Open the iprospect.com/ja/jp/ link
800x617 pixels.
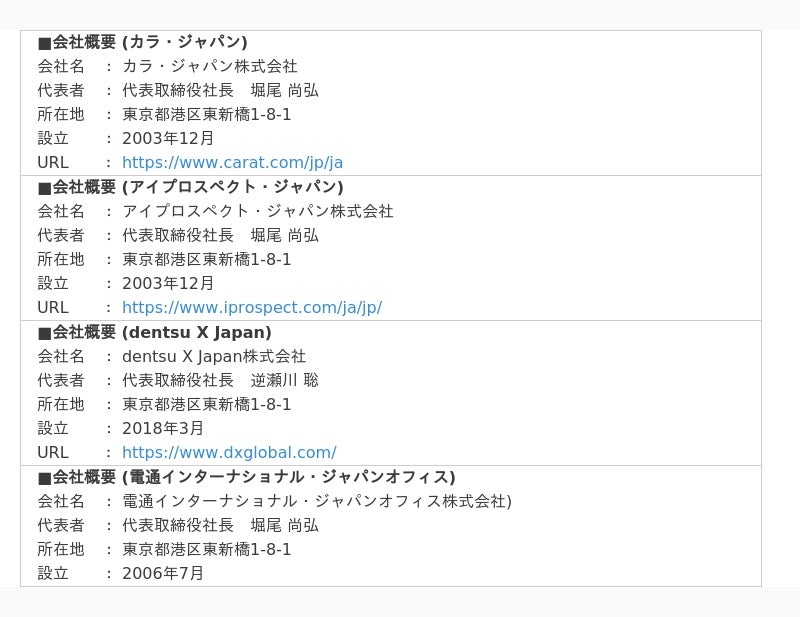click(x=252, y=308)
